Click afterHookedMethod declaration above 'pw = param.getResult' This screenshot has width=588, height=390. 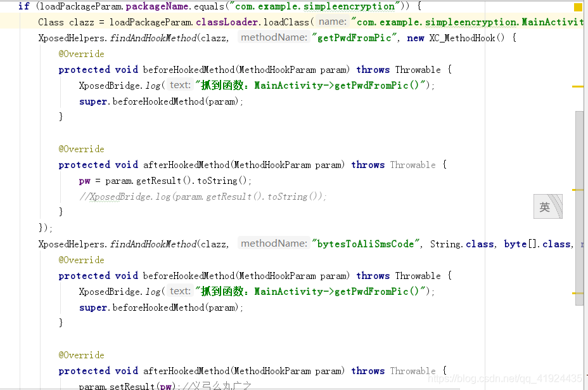(x=252, y=165)
